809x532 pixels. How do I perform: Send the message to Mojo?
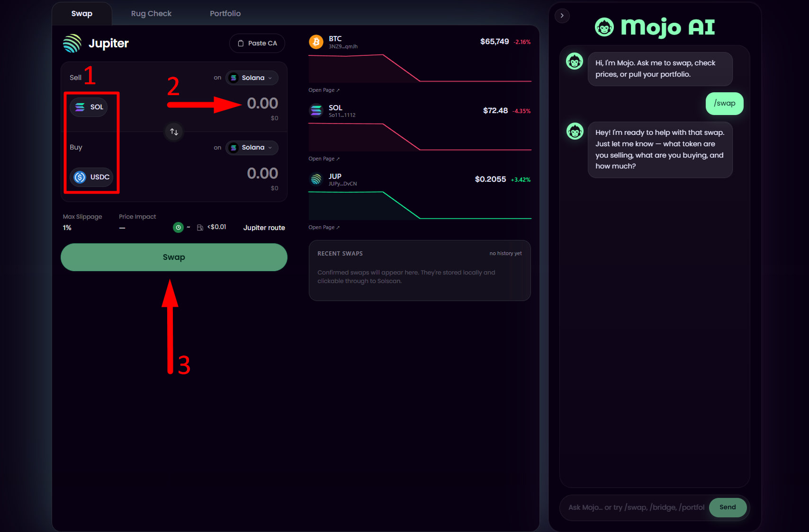pyautogui.click(x=728, y=507)
